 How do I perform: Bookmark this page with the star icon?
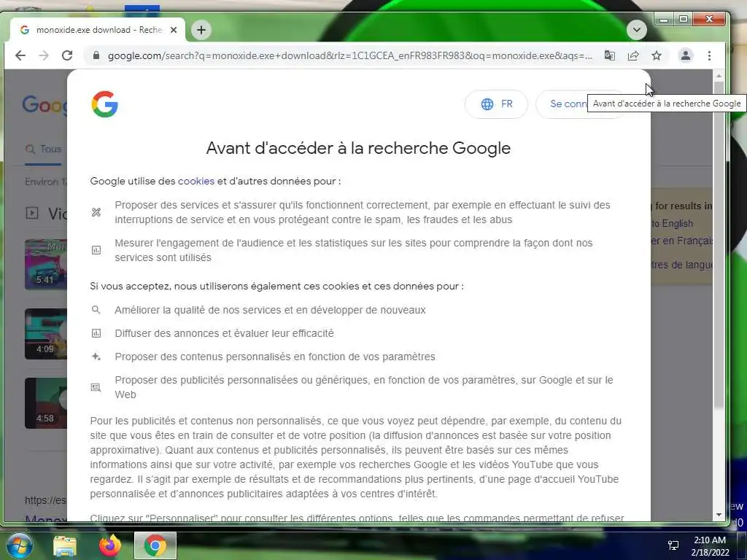tap(657, 55)
